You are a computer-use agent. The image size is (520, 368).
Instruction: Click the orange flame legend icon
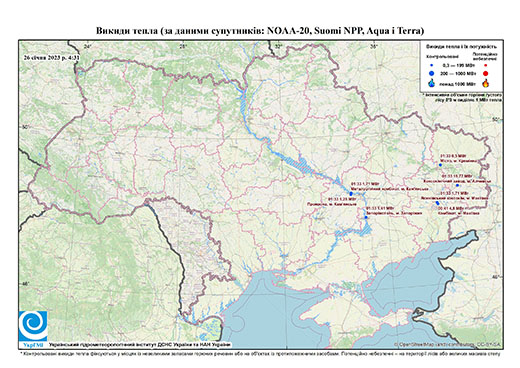[x=486, y=83]
